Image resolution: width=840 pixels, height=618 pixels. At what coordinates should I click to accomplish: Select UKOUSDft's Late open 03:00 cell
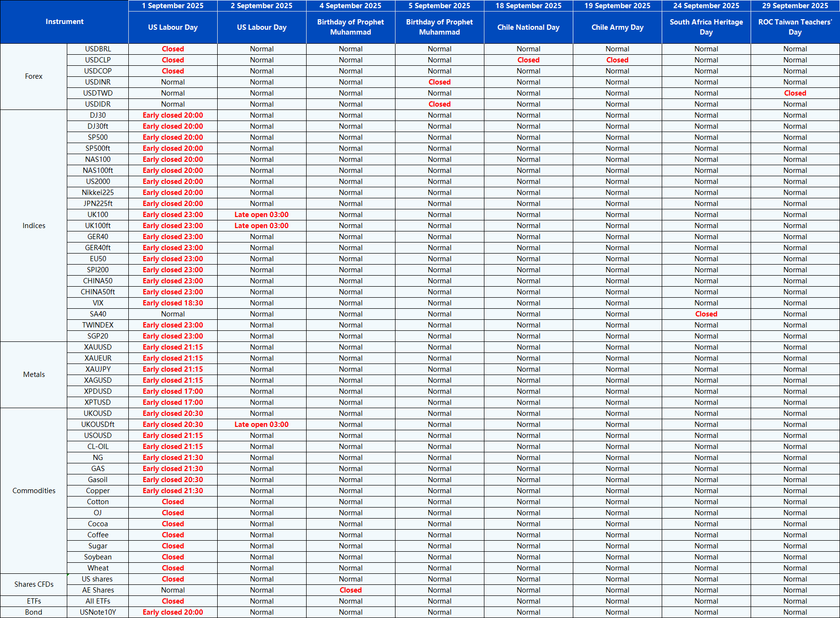click(x=261, y=424)
